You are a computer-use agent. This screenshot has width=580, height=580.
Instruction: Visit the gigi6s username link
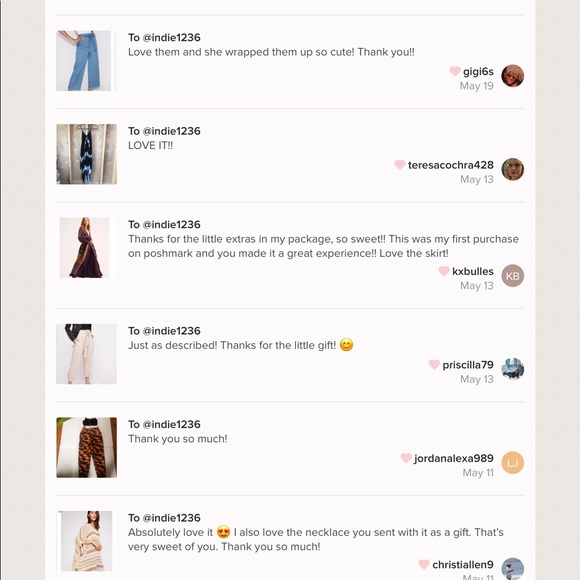coord(478,71)
